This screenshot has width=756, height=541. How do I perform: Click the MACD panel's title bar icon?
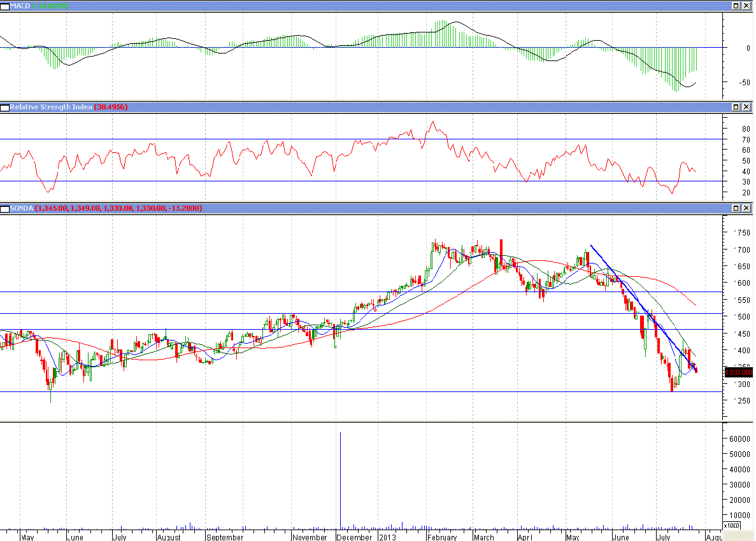click(5, 6)
